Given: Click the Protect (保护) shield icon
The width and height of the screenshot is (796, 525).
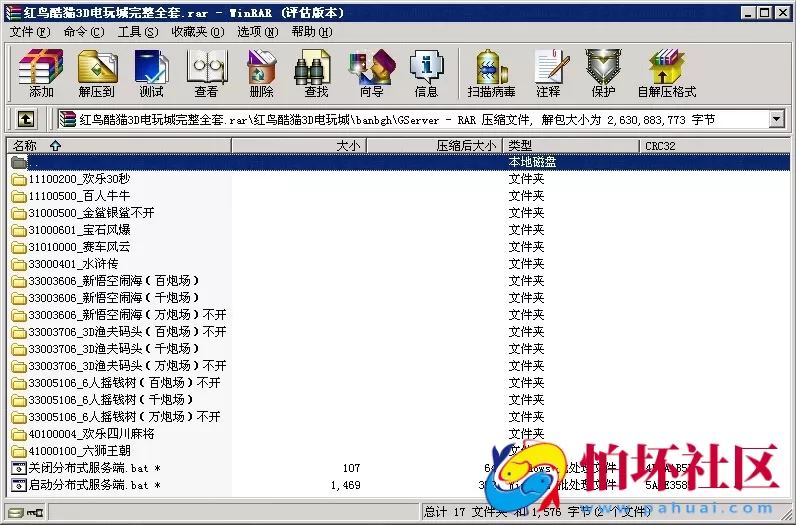Looking at the screenshot, I should 603,73.
